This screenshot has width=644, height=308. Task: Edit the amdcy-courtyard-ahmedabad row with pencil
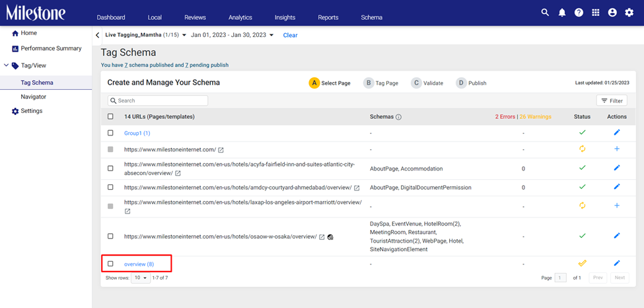coord(616,186)
